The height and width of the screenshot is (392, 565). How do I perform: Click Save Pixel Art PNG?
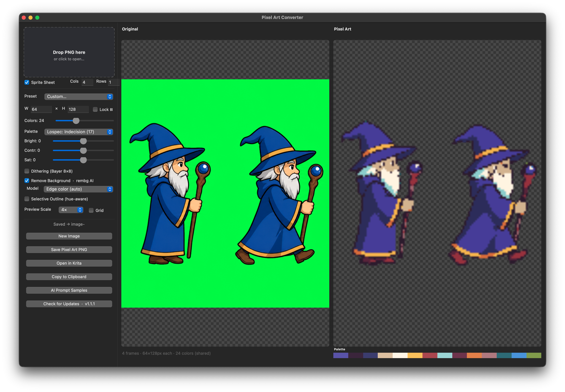pos(69,249)
